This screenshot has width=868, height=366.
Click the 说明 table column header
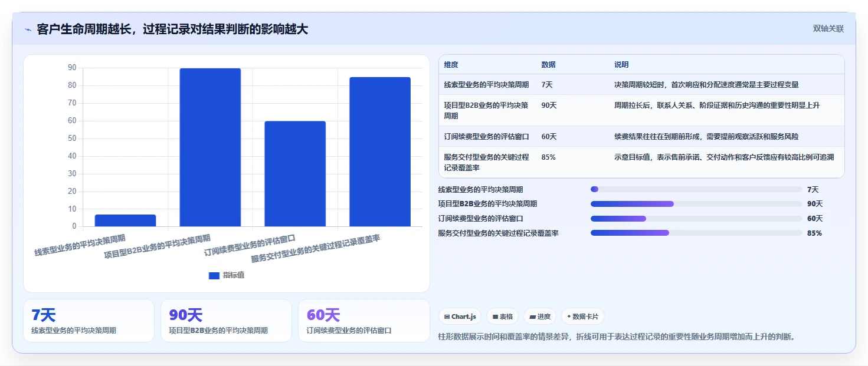[x=621, y=65]
